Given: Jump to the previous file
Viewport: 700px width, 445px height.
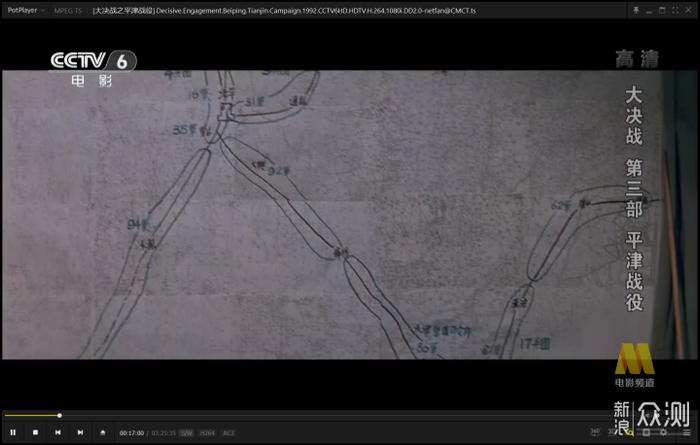Looking at the screenshot, I should pos(58,433).
